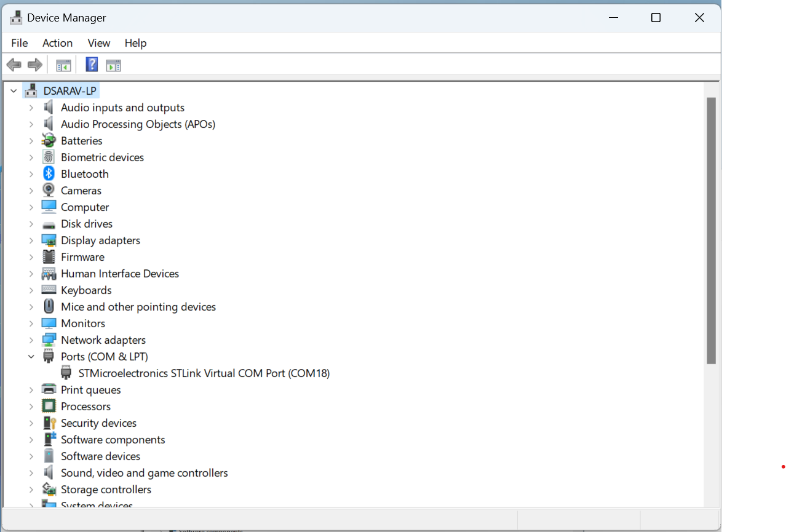Open the File menu
The width and height of the screenshot is (786, 532).
tap(19, 43)
